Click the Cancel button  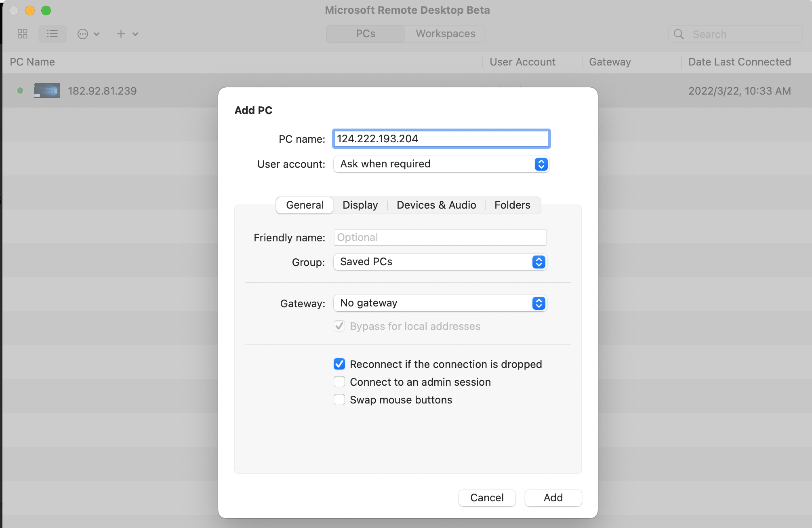click(x=487, y=498)
